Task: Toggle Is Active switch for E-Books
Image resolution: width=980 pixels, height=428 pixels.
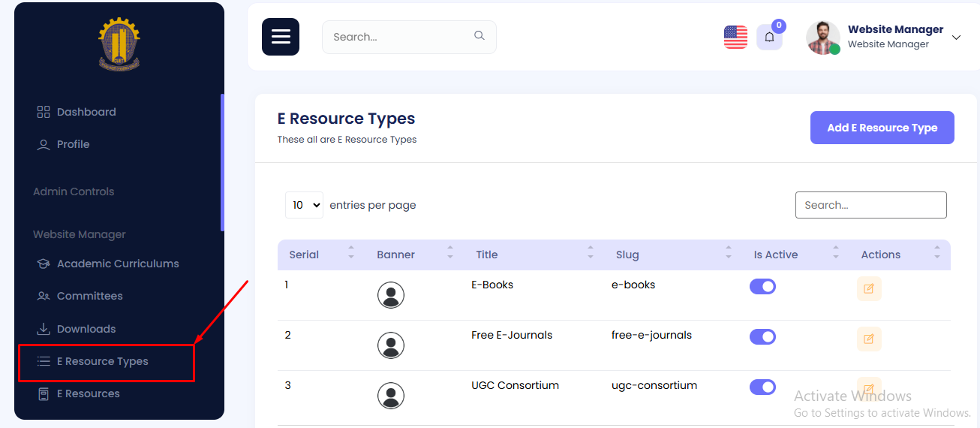Action: [762, 286]
